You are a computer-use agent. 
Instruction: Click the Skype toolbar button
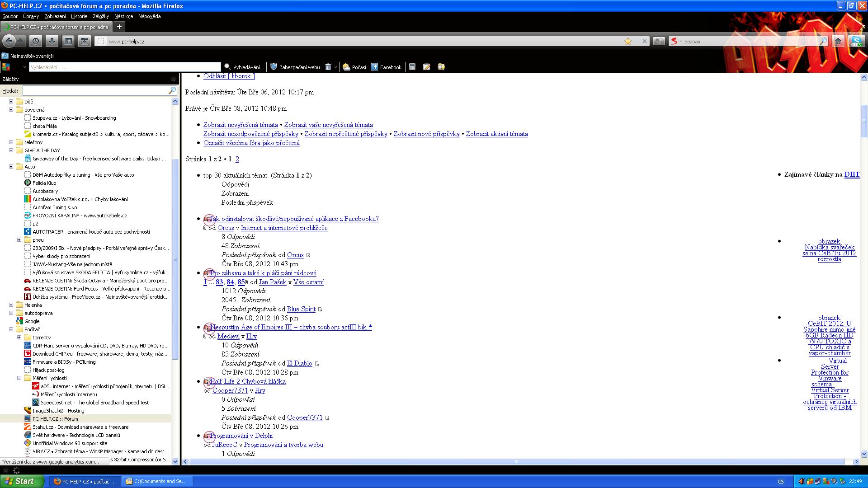point(856,41)
